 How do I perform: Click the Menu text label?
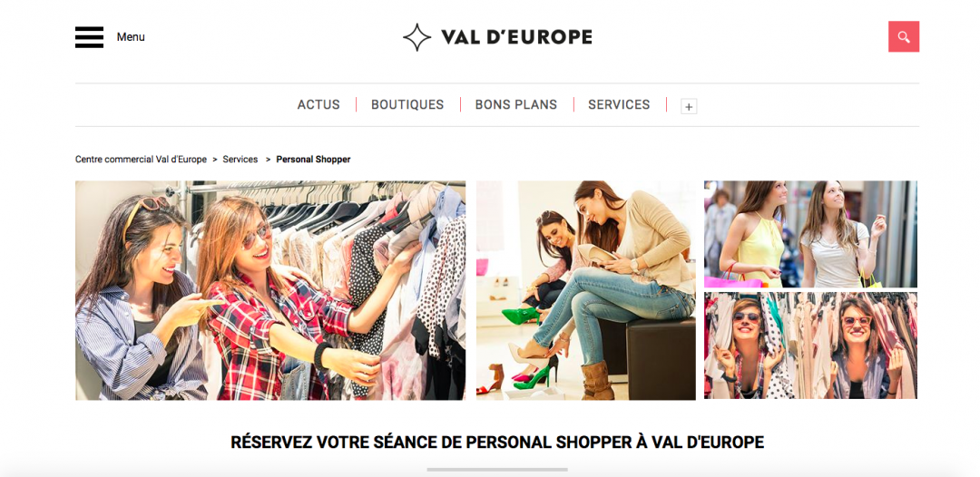[x=131, y=37]
